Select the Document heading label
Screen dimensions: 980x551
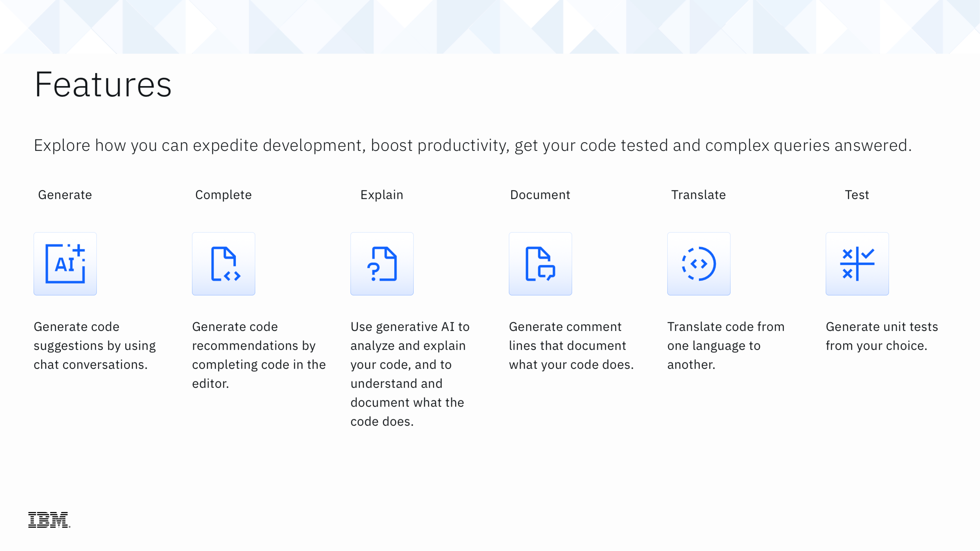click(540, 195)
